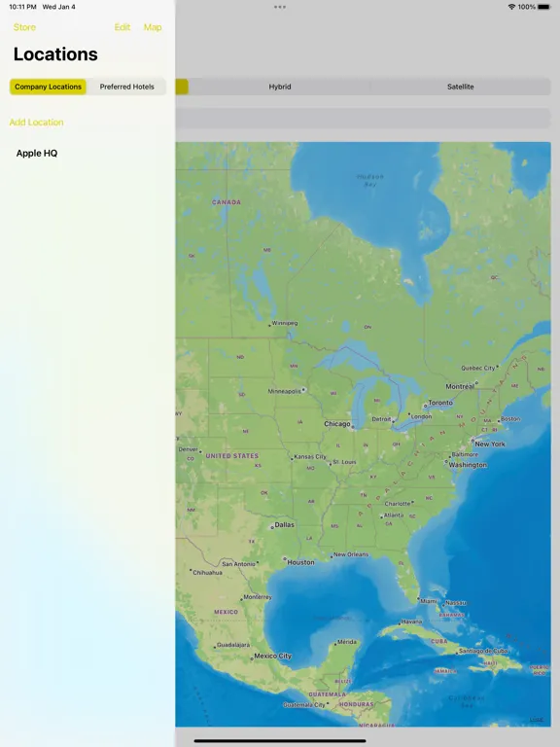Click Winnipeg label on the map

[285, 323]
